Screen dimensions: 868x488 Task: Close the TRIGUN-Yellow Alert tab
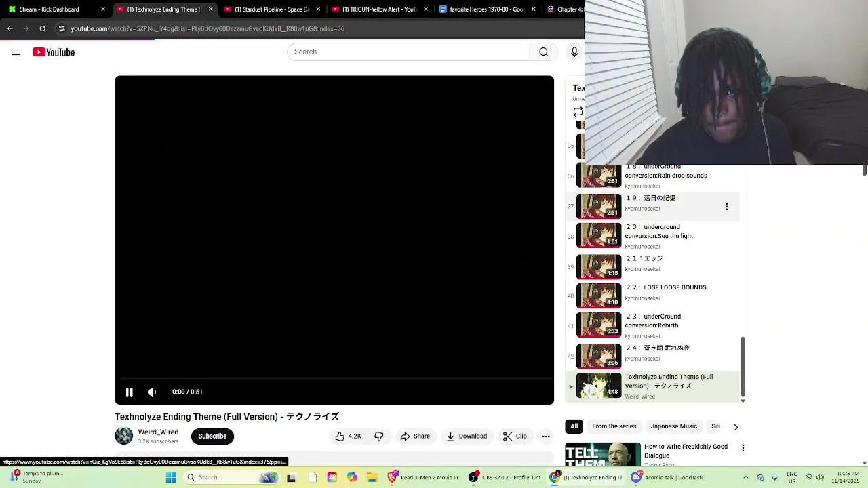pyautogui.click(x=426, y=9)
